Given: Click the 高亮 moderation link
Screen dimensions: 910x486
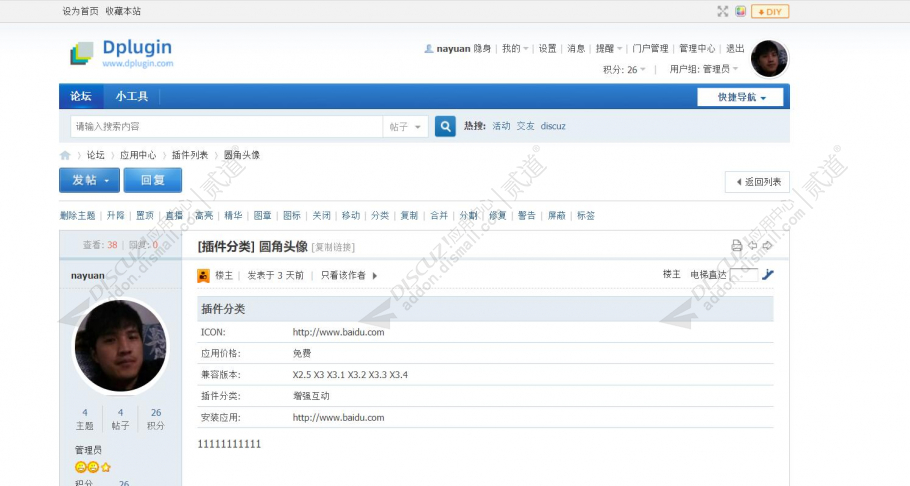Looking at the screenshot, I should (x=204, y=215).
